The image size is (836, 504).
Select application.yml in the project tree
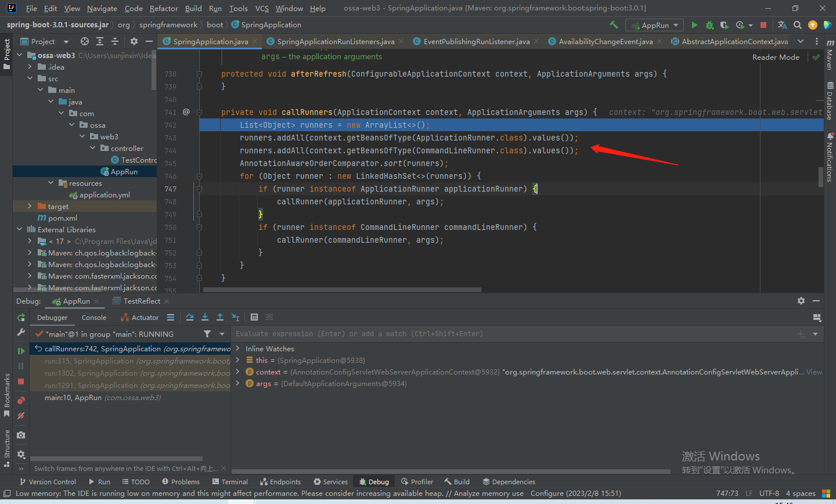pyautogui.click(x=105, y=195)
